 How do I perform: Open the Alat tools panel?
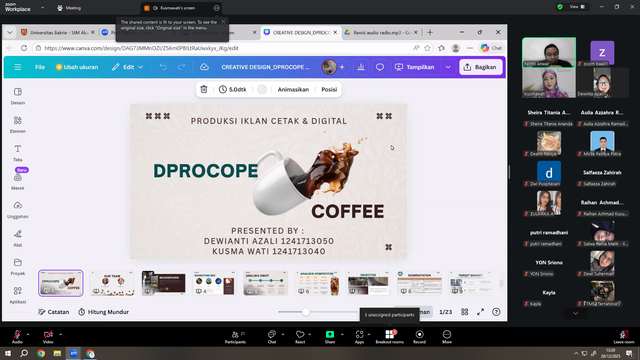[18, 238]
